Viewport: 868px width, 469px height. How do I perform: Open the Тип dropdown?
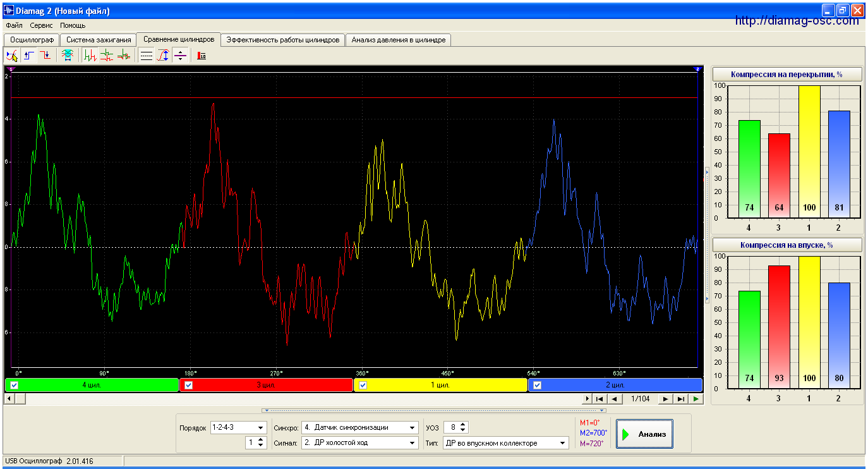point(564,443)
